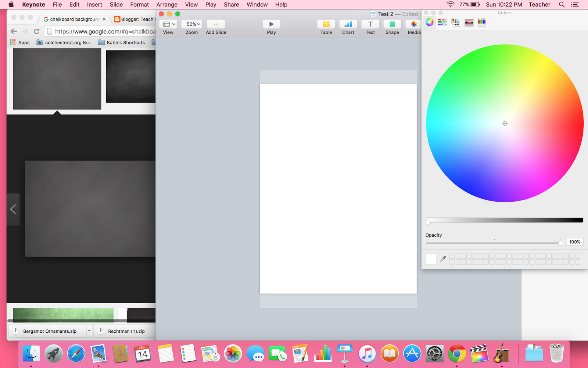Switch to the Image Palettes tab
The image size is (588, 368).
469,22
